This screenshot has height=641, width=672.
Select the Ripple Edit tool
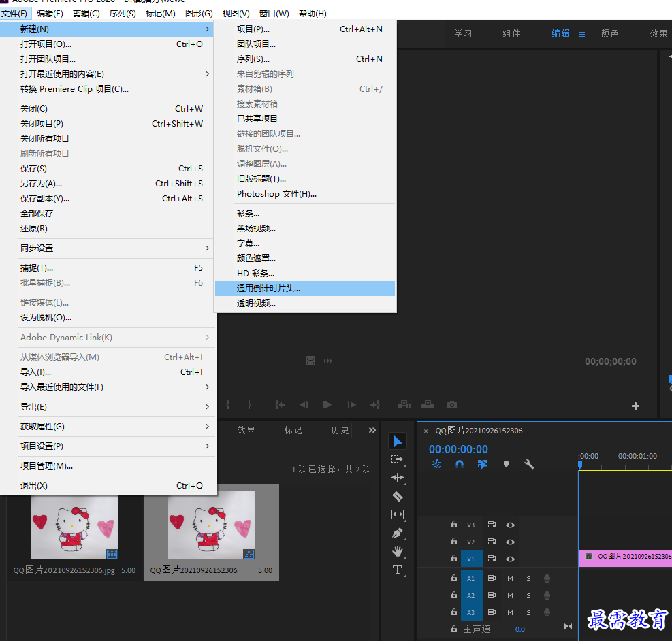[398, 478]
